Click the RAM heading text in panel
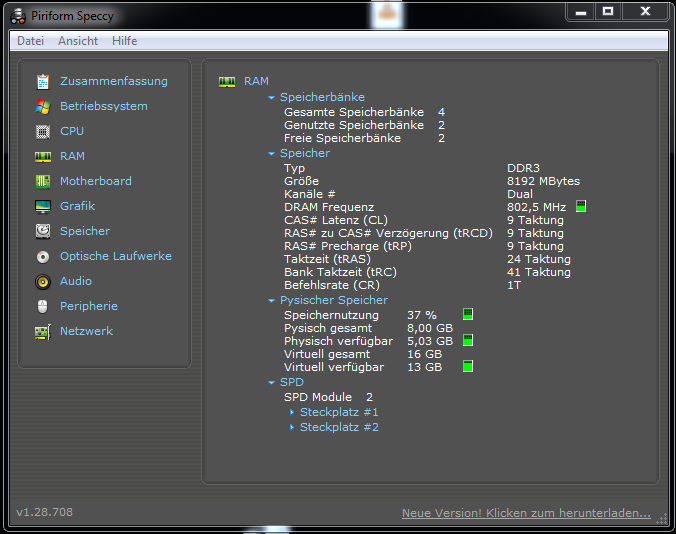Screen dimensions: 676x534 pyautogui.click(x=257, y=81)
